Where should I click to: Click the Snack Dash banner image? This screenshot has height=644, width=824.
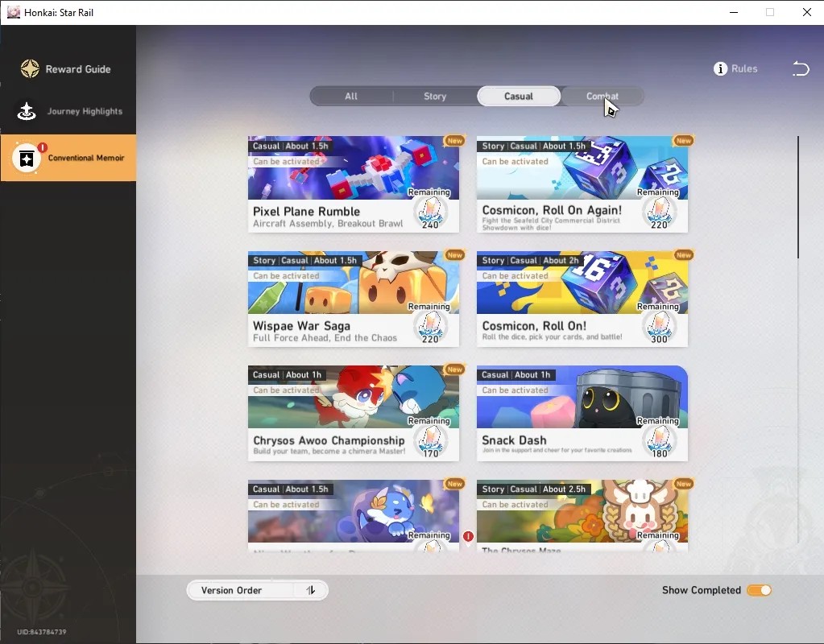(582, 397)
